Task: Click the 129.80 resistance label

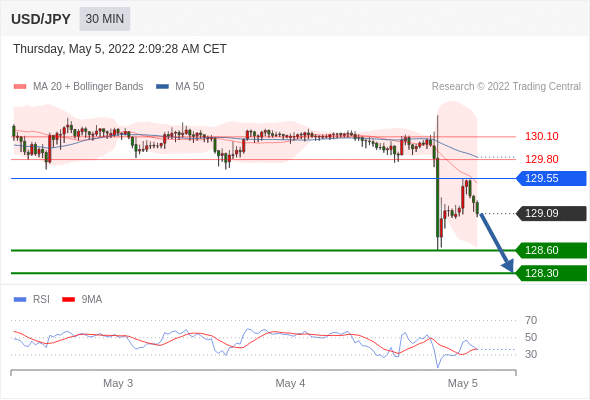Action: point(542,159)
